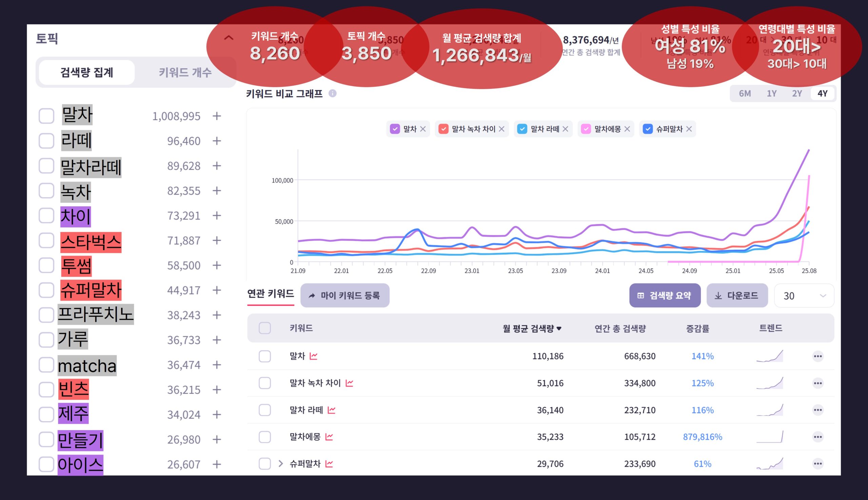Open the trend chart icon beside 말차에몽
Image resolution: width=868 pixels, height=500 pixels.
329,437
